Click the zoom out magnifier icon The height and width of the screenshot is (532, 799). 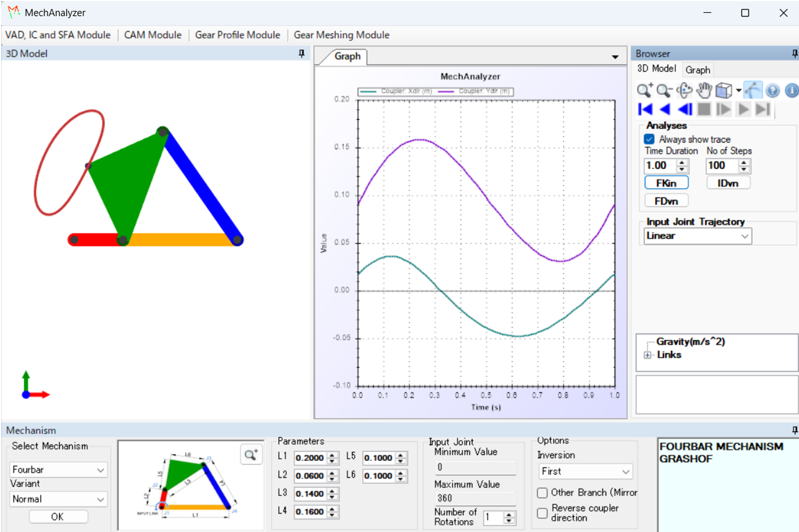664,90
